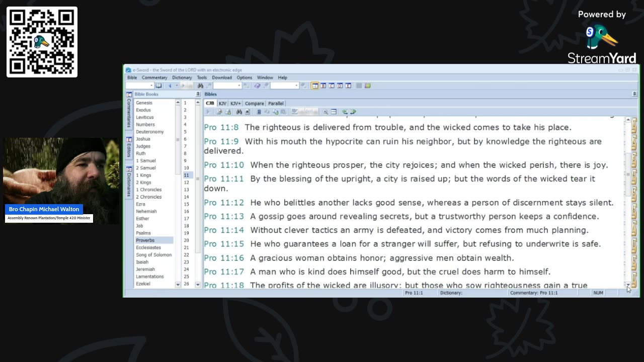This screenshot has height=362, width=644.
Task: Open the Editors side panel tab
Action: pos(129,147)
